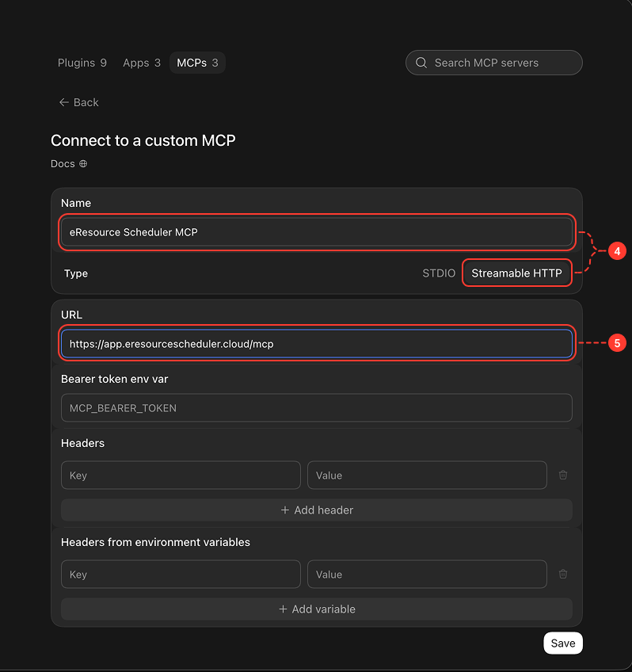Image resolution: width=632 pixels, height=672 pixels.
Task: Click the search magnifier icon
Action: 421,63
